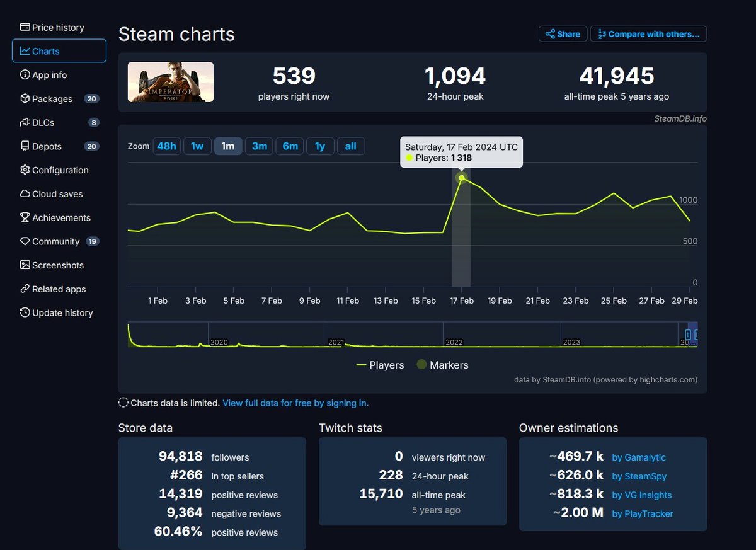
Task: Click the Achievements trophy icon
Action: [25, 217]
